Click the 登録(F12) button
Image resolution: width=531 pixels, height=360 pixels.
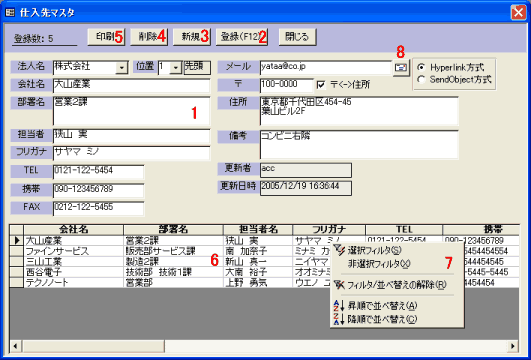pyautogui.click(x=242, y=37)
